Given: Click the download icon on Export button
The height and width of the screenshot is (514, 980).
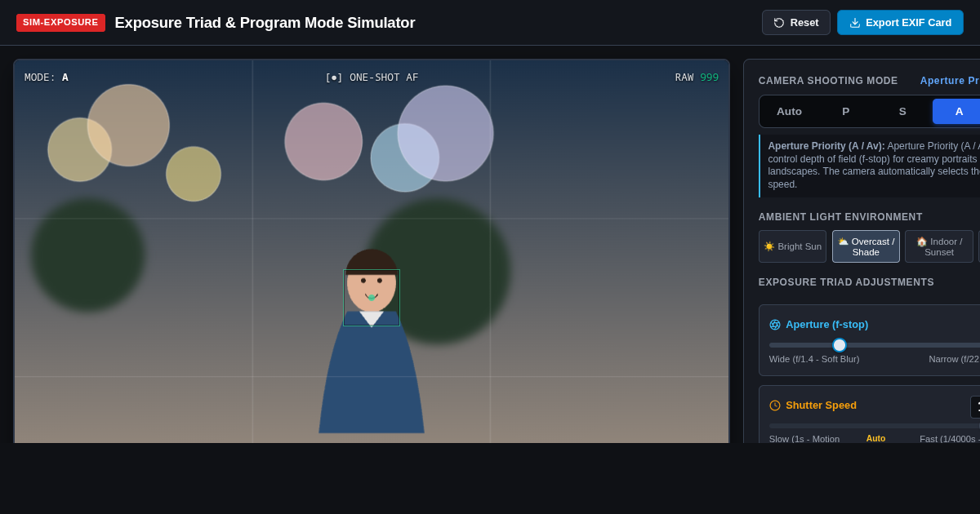Looking at the screenshot, I should 855,23.
